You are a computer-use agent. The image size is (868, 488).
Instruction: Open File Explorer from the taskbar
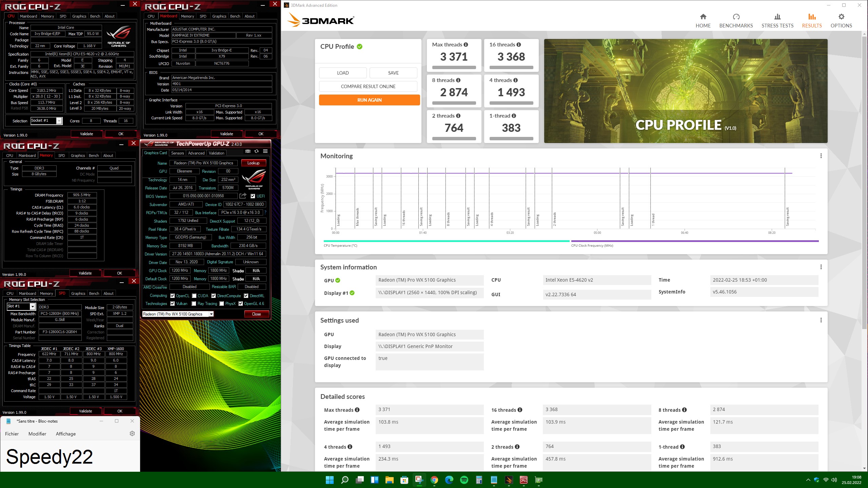point(389,480)
